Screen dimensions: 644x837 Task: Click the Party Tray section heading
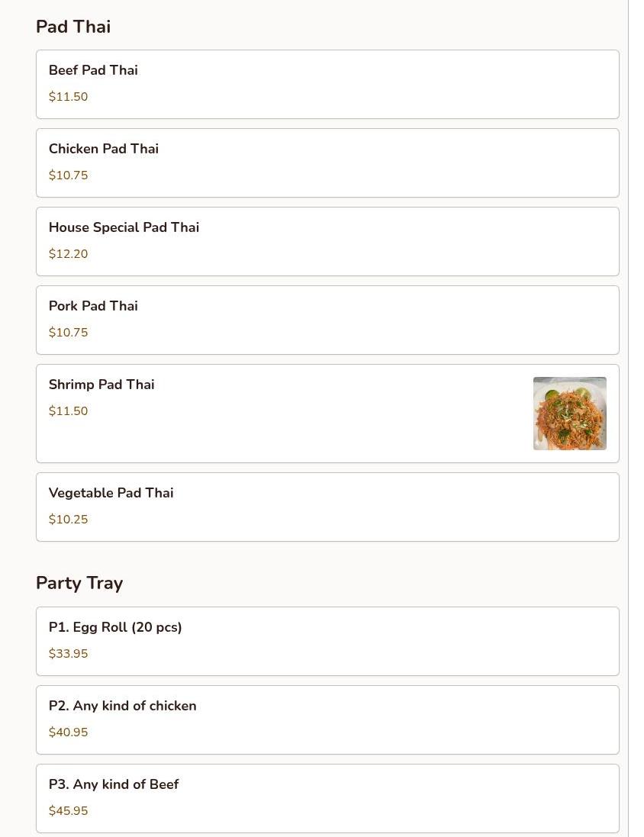(79, 583)
